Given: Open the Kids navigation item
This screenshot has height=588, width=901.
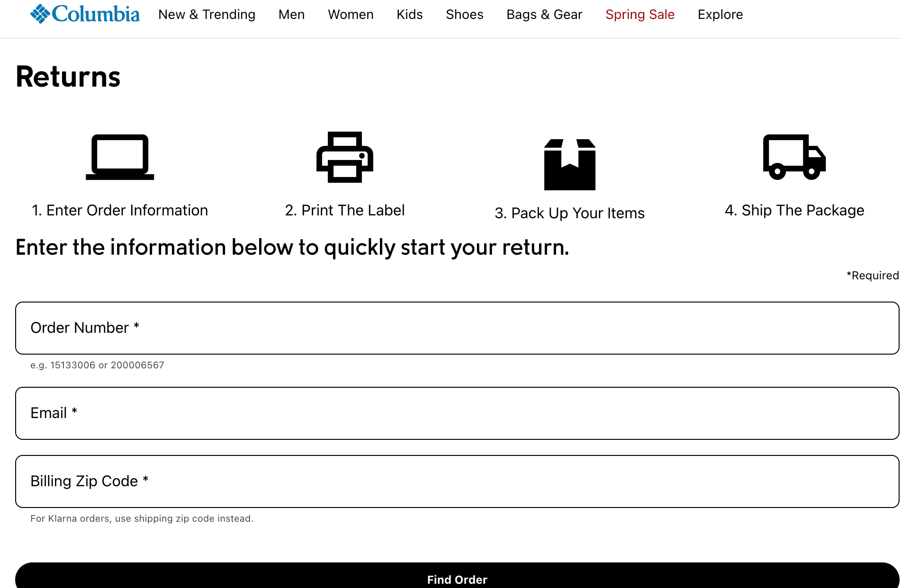Looking at the screenshot, I should pyautogui.click(x=409, y=14).
